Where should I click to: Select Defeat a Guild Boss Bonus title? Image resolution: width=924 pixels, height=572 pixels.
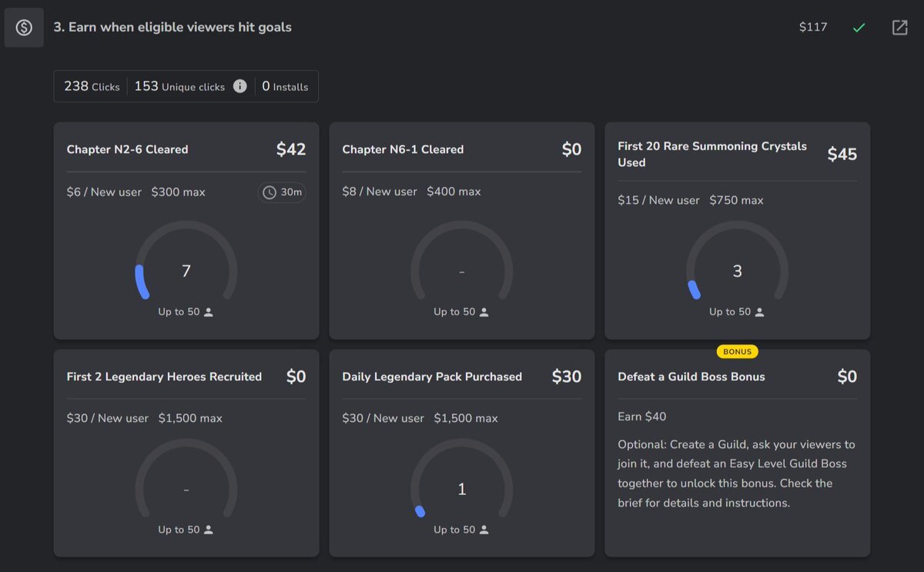691,376
